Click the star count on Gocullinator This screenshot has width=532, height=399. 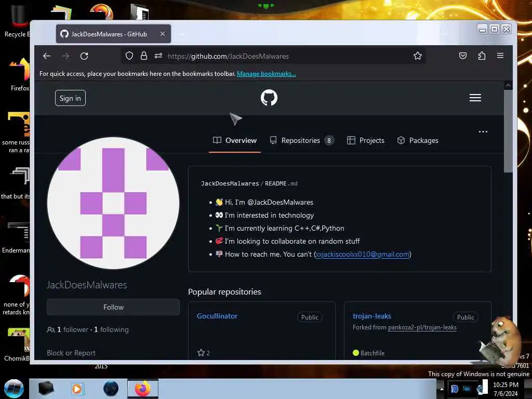coord(204,353)
